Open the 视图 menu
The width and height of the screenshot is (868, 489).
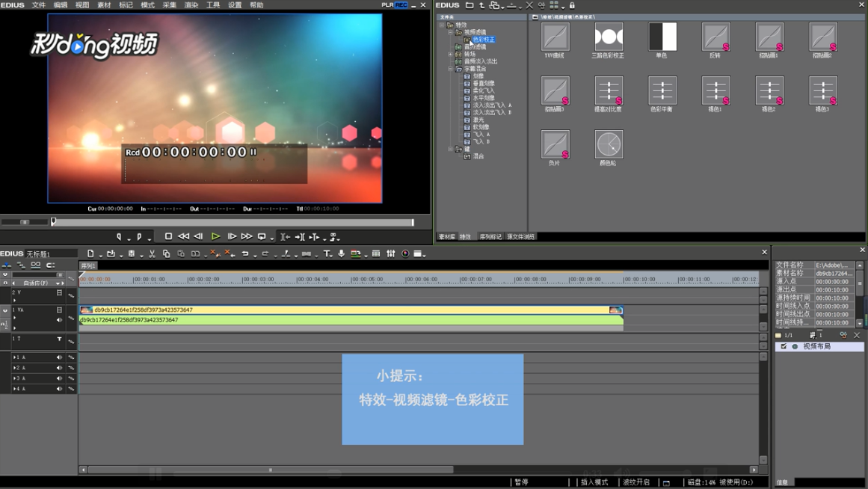82,5
